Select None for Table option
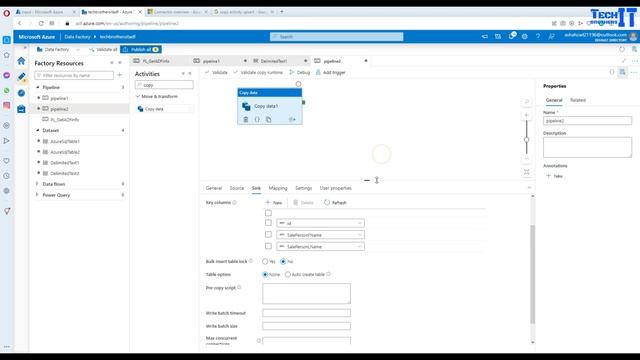The image size is (640, 360). coord(265,274)
